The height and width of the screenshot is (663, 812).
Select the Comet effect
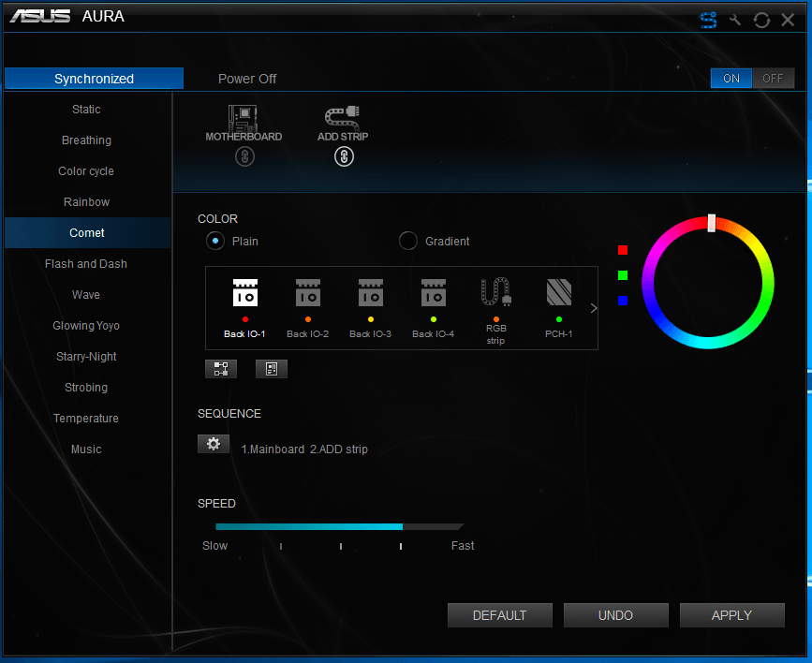pos(86,233)
